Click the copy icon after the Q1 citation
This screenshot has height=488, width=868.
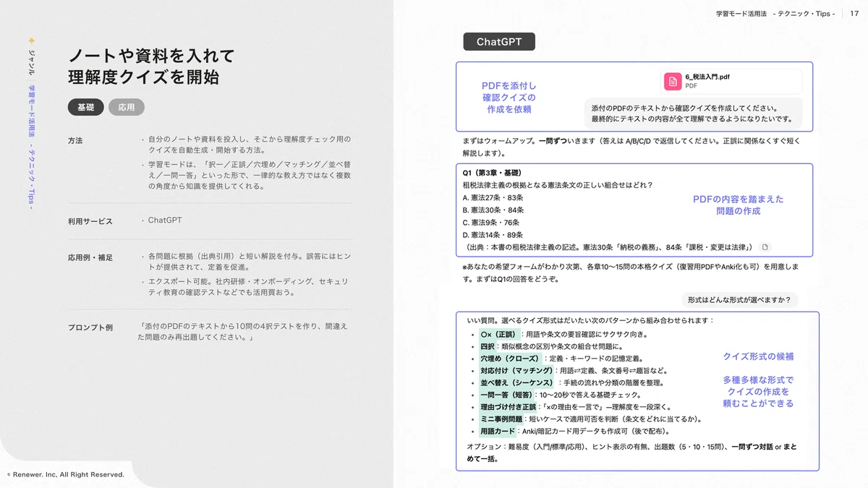click(x=765, y=247)
